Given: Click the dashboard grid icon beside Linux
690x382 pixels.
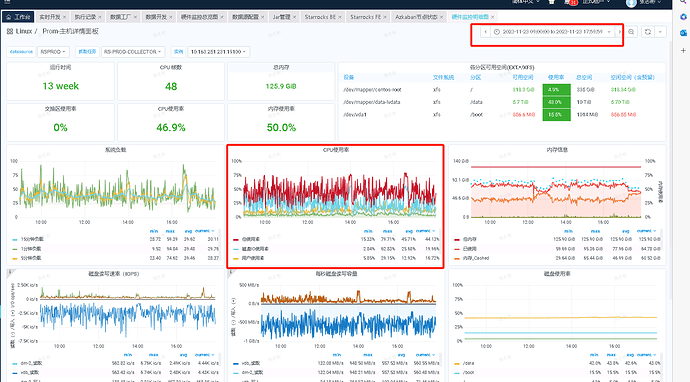Looking at the screenshot, I should [x=10, y=31].
